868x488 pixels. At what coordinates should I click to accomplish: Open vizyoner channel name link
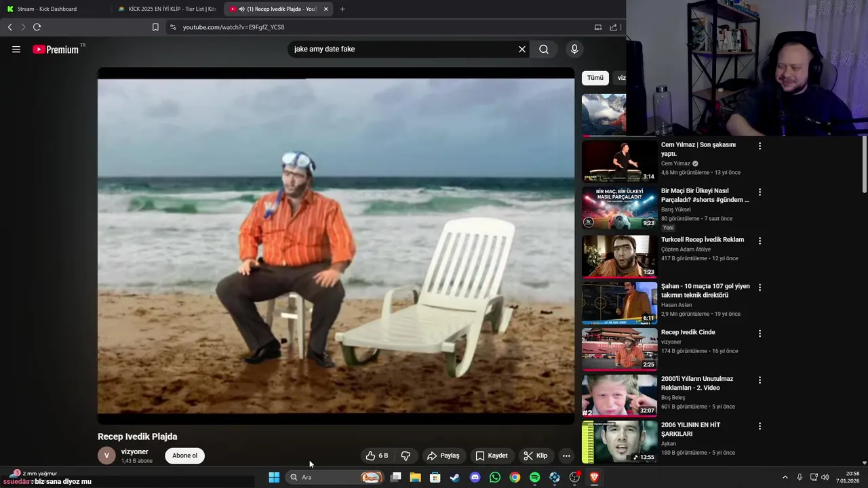point(134,451)
